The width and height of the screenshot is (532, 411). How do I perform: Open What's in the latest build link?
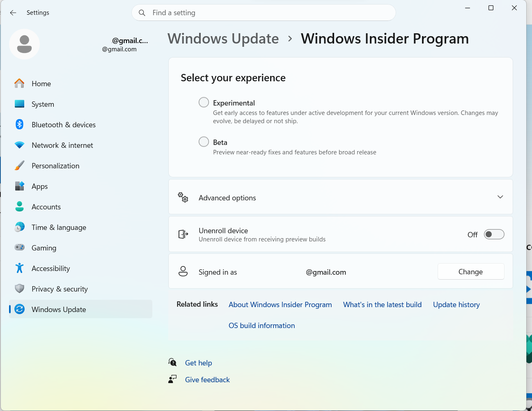(383, 305)
